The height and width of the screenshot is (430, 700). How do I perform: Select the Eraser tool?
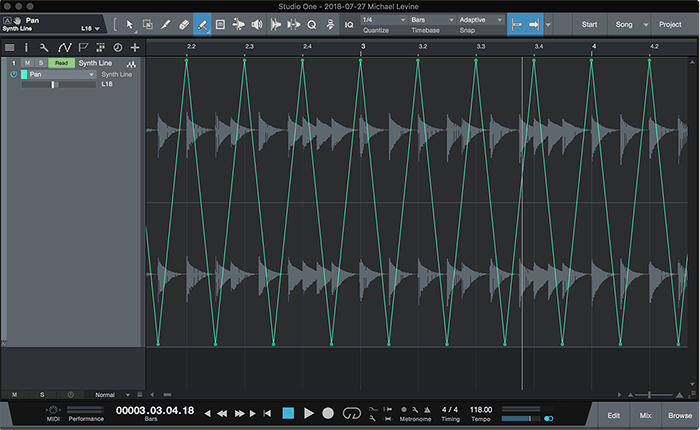(184, 25)
